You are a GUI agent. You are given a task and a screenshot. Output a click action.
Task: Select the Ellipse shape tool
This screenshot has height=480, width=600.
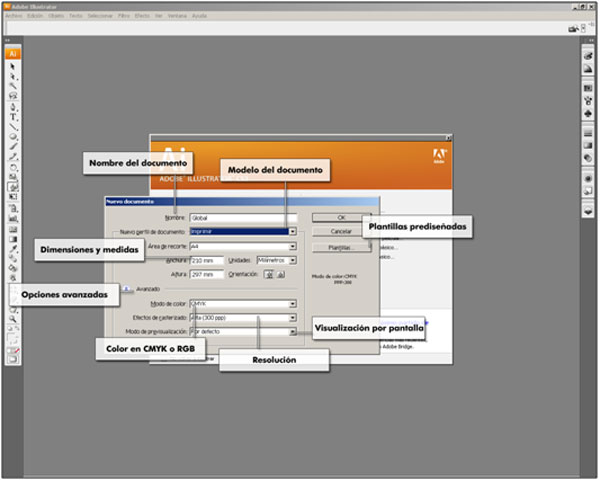point(13,137)
